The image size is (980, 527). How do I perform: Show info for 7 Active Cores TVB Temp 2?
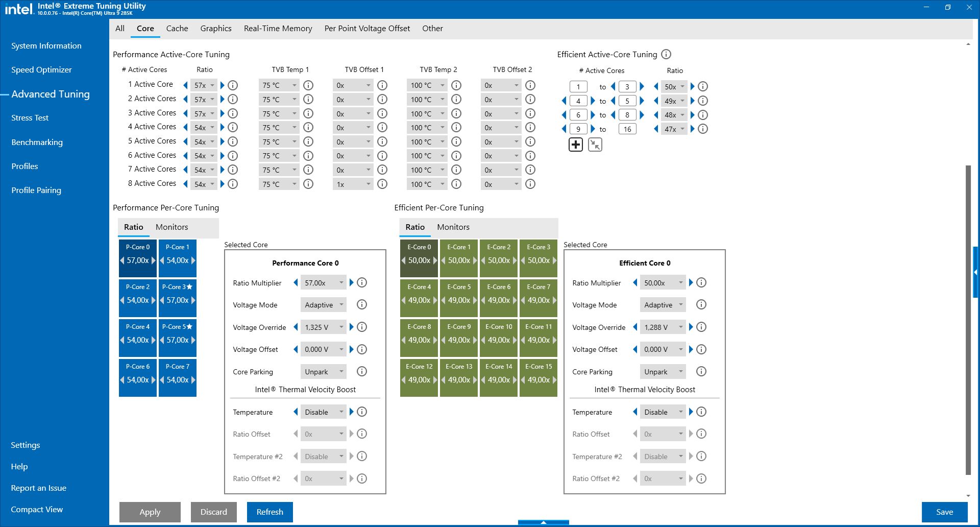456,170
